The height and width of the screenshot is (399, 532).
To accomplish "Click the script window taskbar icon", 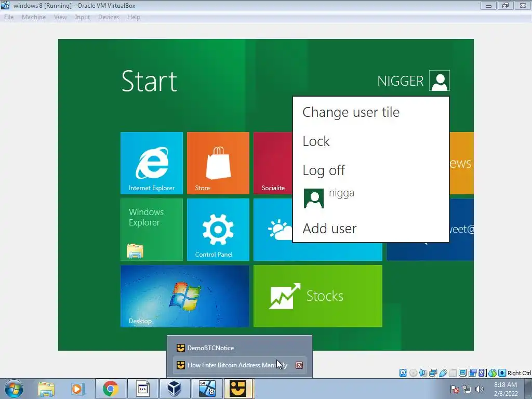I will click(x=143, y=389).
